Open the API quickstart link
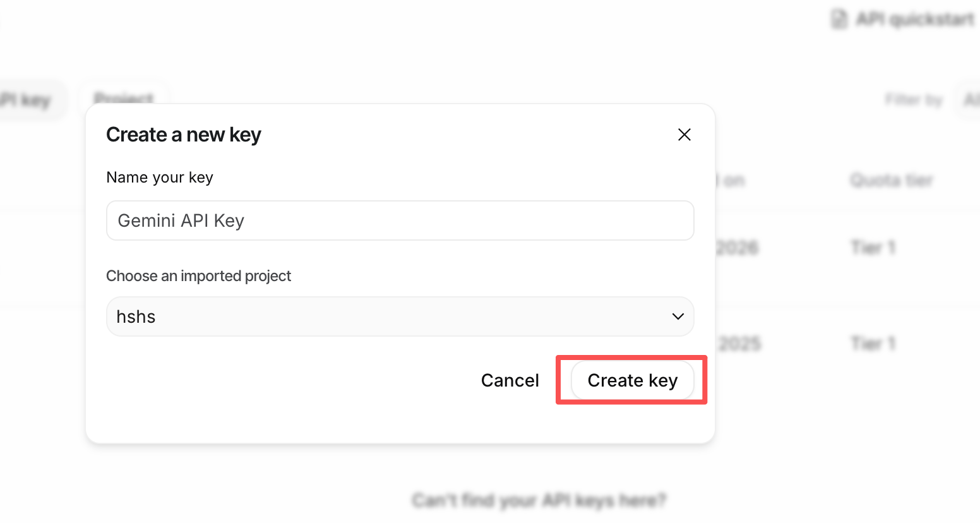The width and height of the screenshot is (980, 523). pos(914,20)
